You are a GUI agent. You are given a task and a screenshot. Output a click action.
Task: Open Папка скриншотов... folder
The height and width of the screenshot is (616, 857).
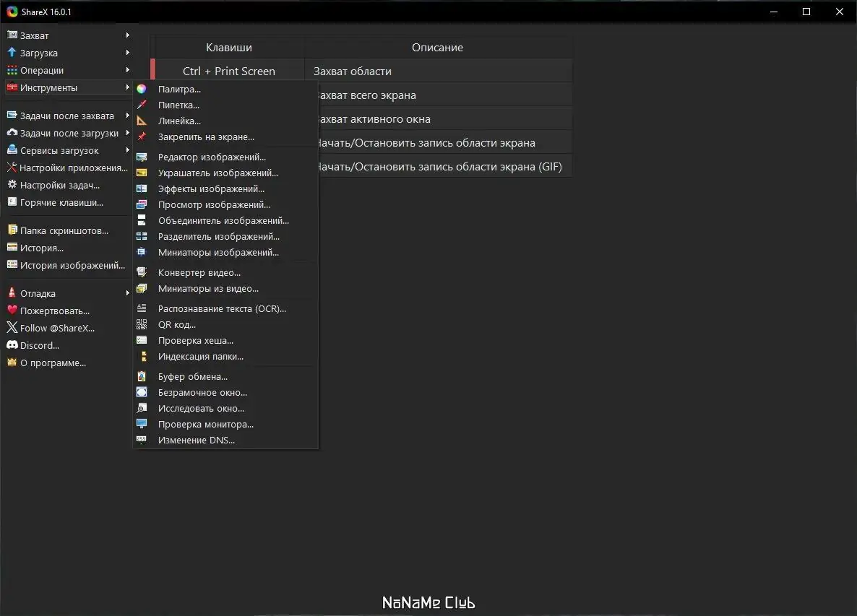click(69, 230)
